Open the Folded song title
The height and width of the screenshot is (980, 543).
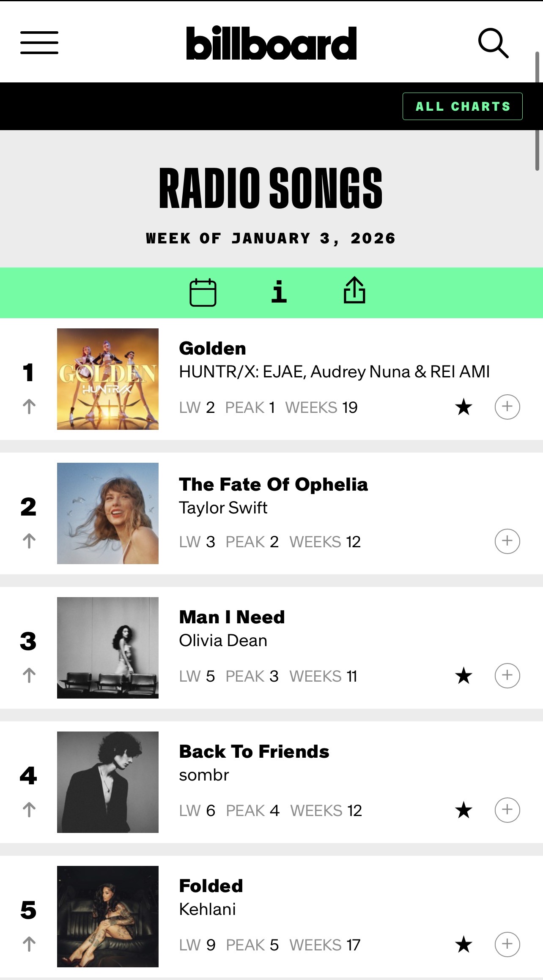[x=211, y=886]
